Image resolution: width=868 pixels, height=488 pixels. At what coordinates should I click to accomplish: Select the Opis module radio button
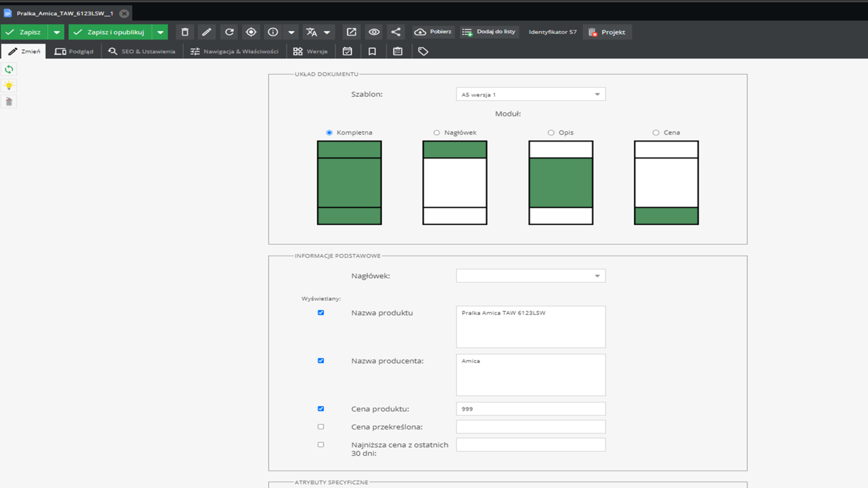click(x=551, y=132)
